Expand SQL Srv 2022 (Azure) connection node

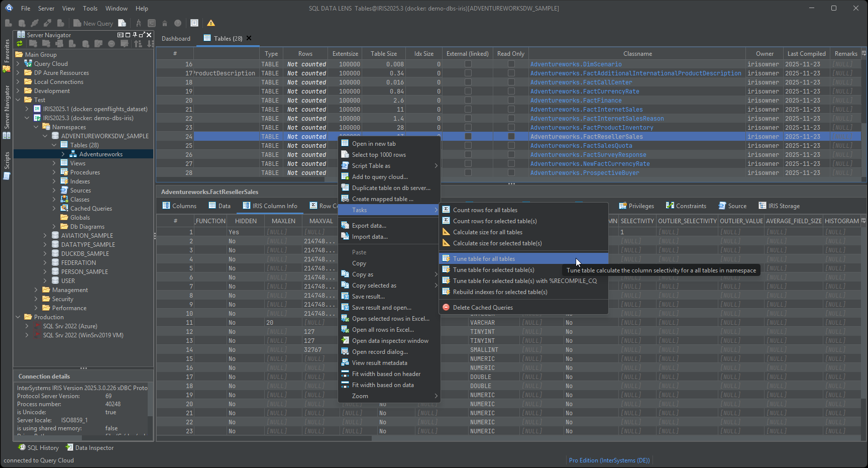[27, 326]
